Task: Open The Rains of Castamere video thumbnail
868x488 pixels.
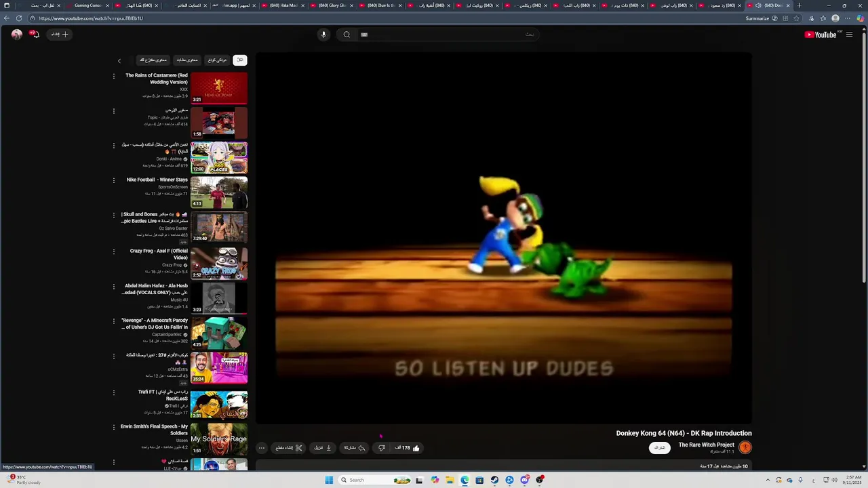Action: click(x=219, y=88)
